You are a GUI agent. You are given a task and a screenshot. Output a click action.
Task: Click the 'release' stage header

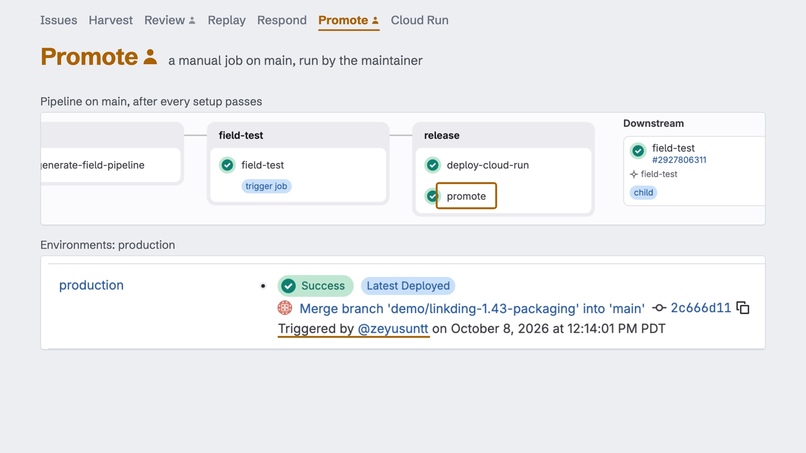tap(442, 135)
